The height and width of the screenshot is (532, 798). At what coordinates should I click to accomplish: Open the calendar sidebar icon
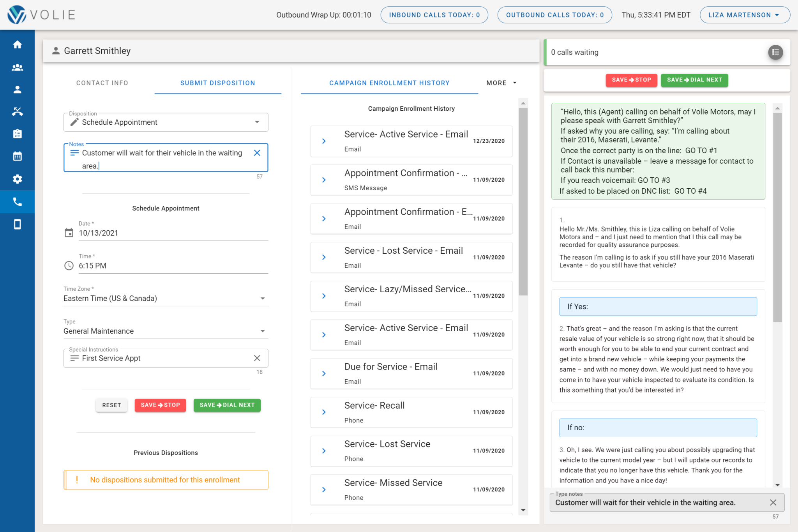[x=17, y=157]
